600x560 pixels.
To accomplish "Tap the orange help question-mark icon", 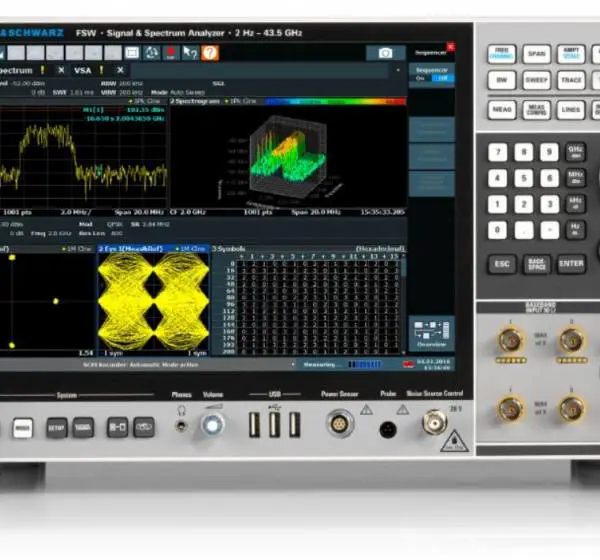I will [210, 53].
